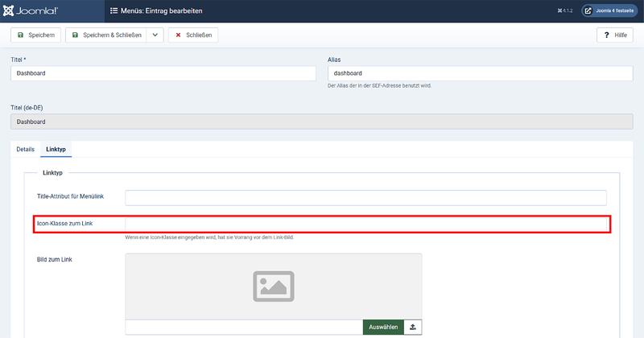Image resolution: width=644 pixels, height=338 pixels.
Task: Focus the Title-Attribut für Menülink field
Action: tap(365, 198)
